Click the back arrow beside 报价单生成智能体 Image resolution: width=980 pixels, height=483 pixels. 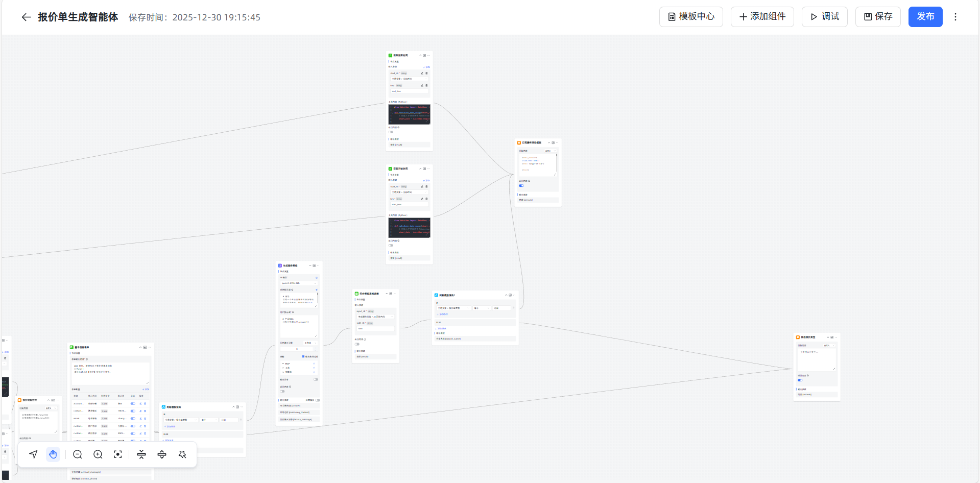(26, 17)
